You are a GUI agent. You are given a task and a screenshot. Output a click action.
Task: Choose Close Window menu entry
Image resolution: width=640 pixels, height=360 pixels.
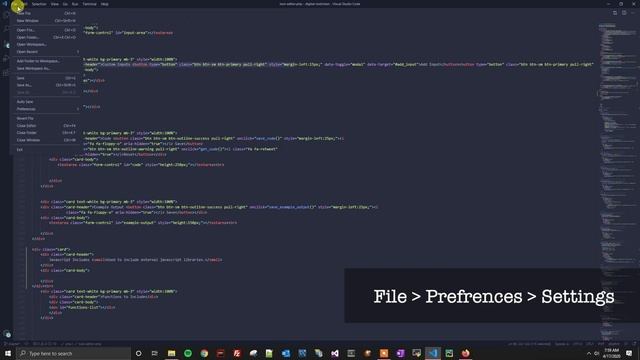click(x=45, y=140)
